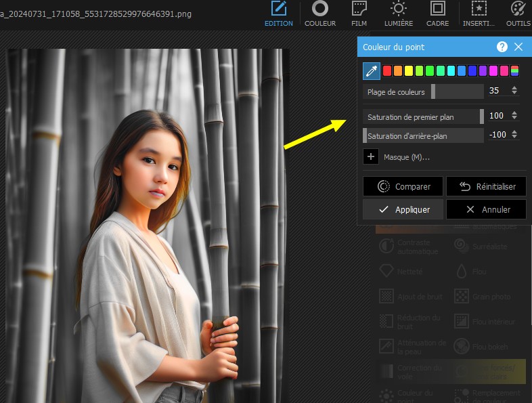Click the Saturation de premier plan slider
532x403 pixels.
coord(423,116)
